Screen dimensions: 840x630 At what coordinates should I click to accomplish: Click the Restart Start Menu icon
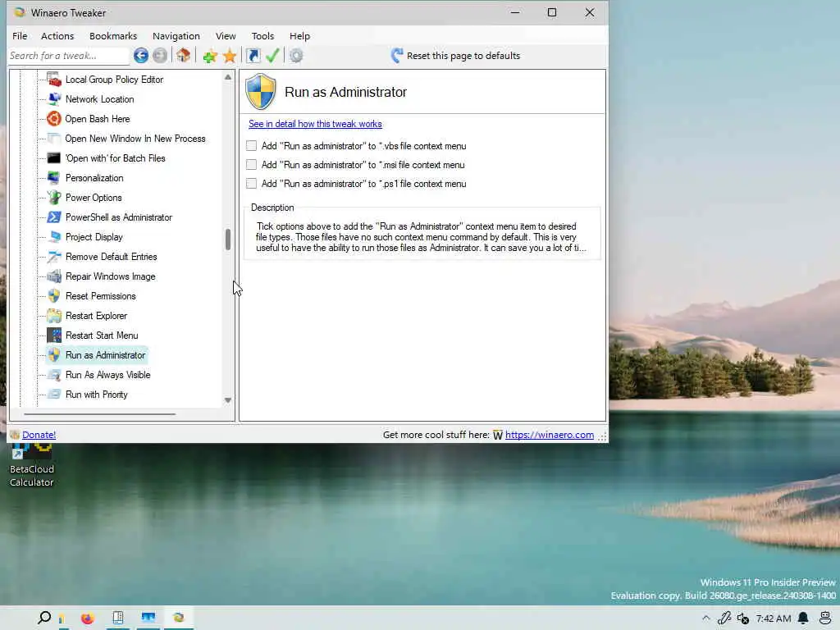point(54,336)
